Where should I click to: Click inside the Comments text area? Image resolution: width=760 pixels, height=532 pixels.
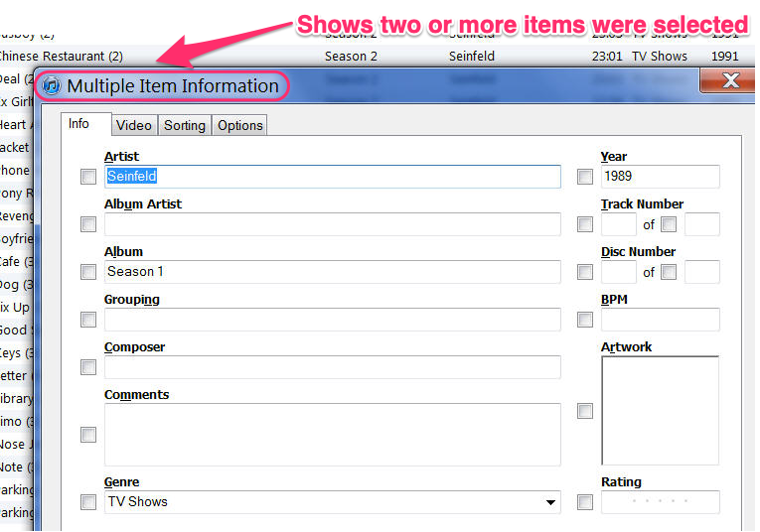[x=333, y=435]
